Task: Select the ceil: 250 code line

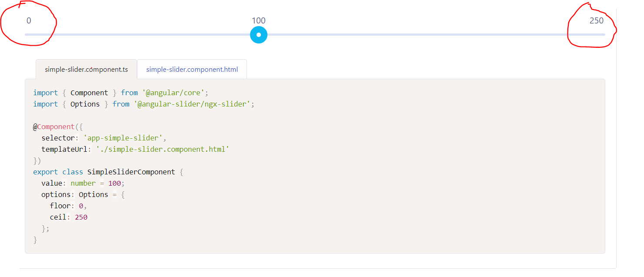Action: click(65, 217)
